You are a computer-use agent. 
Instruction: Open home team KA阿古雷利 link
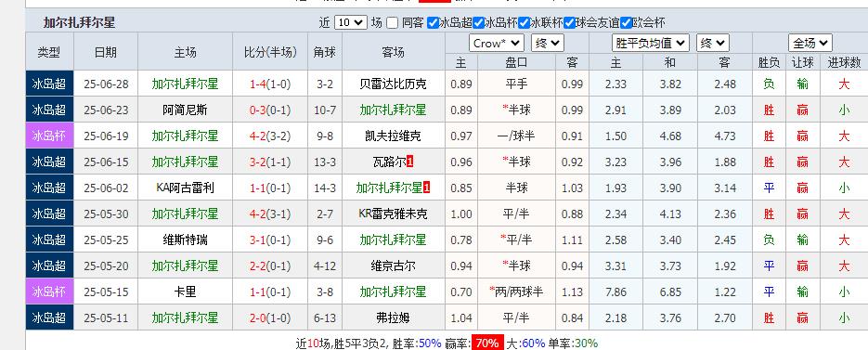click(x=185, y=188)
